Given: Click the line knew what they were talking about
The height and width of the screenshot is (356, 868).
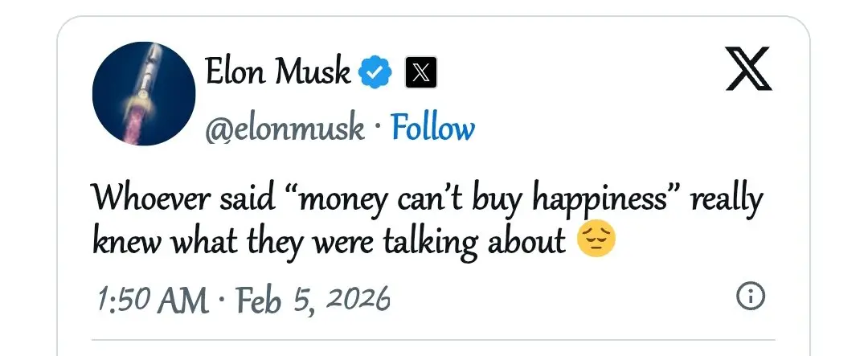Looking at the screenshot, I should (x=330, y=241).
